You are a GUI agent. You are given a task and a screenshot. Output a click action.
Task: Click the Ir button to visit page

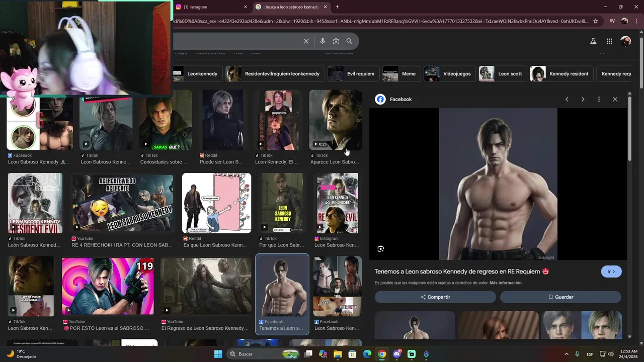pos(611,271)
